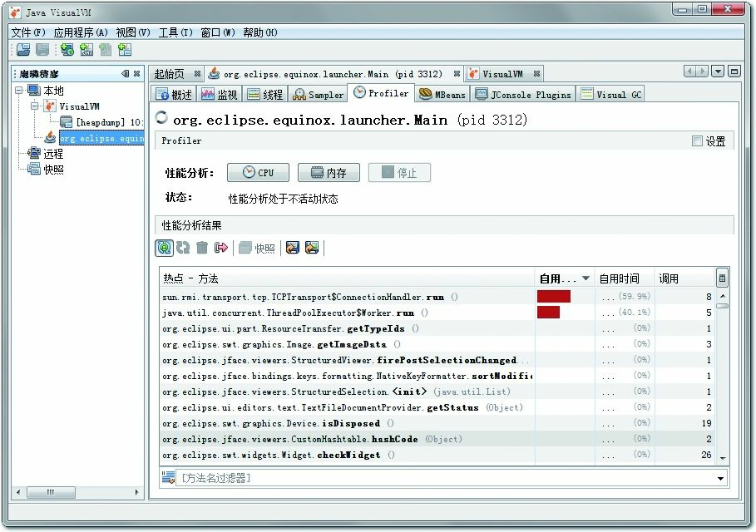This screenshot has height=532, width=756.
Task: Switch to the MBeans tab
Action: [x=442, y=95]
